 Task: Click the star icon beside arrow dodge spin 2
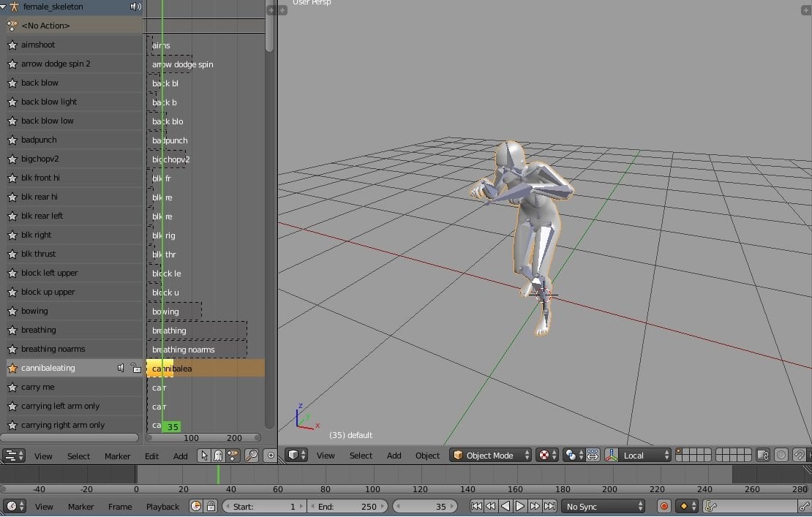coord(12,64)
